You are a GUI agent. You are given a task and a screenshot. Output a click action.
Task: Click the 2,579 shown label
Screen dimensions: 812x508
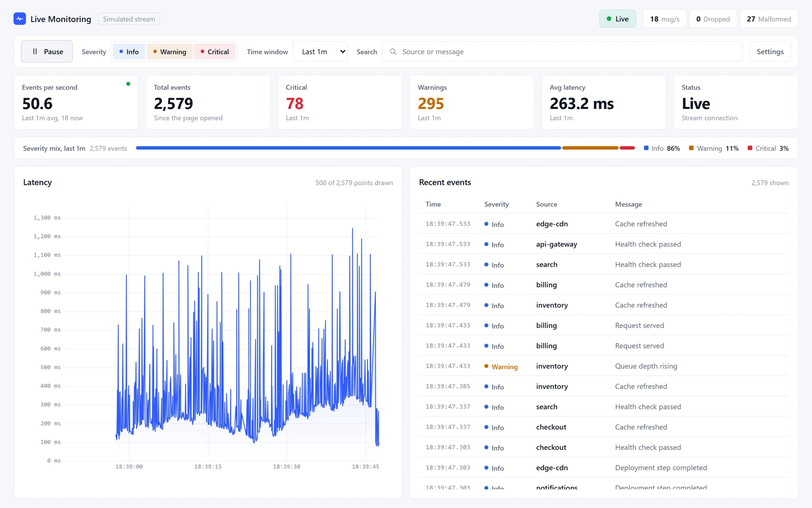(x=770, y=183)
